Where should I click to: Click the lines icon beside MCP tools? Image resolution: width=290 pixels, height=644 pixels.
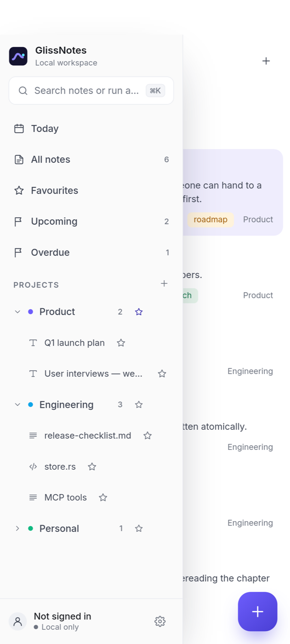(x=33, y=498)
